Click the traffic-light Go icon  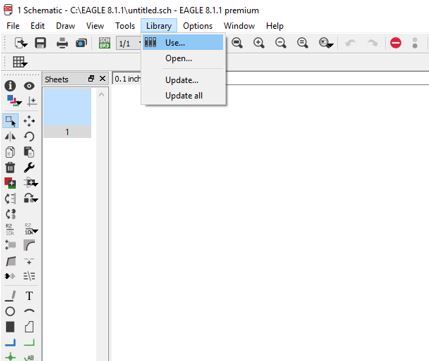pos(415,43)
